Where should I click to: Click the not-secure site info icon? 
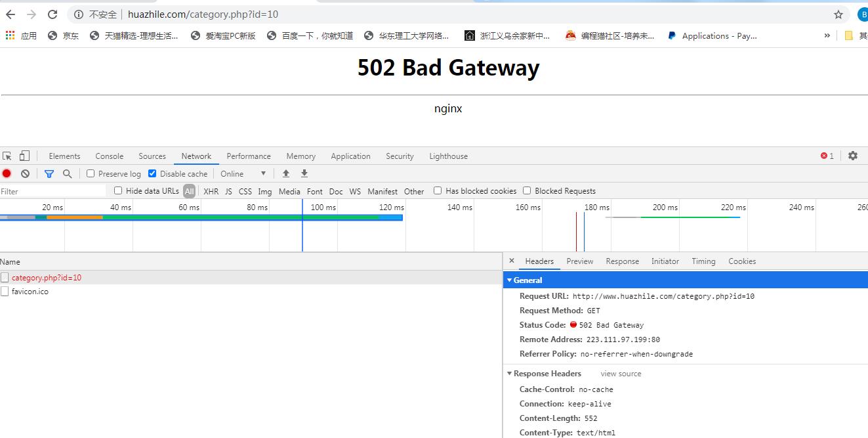(79, 14)
